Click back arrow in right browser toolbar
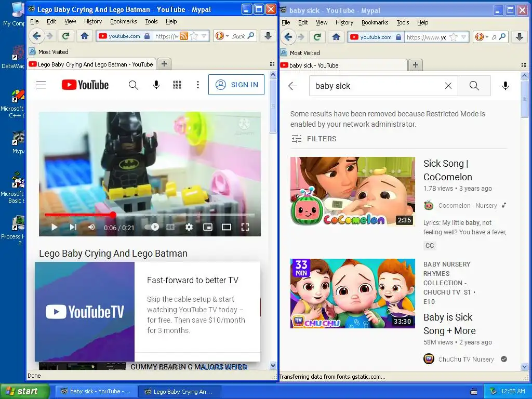The width and height of the screenshot is (532, 399). coord(288,37)
